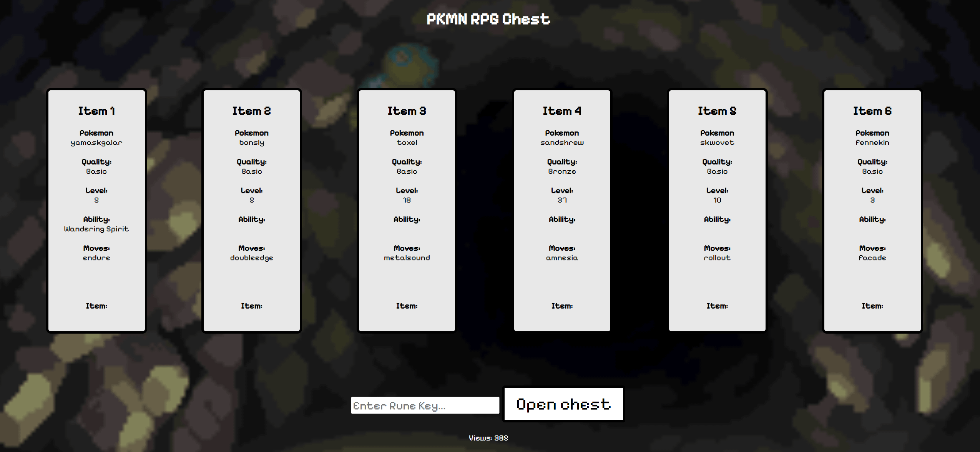Click the toxel pokemon name

click(x=407, y=143)
